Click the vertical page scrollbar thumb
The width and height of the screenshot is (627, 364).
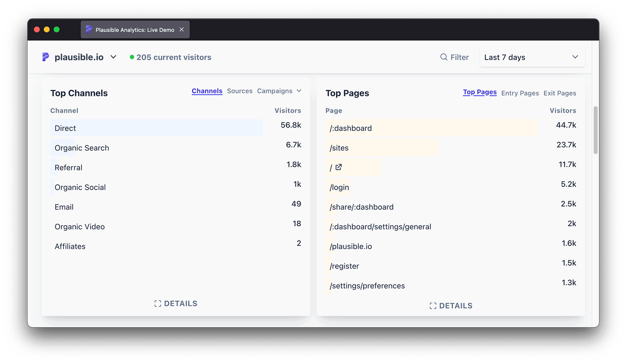(596, 130)
